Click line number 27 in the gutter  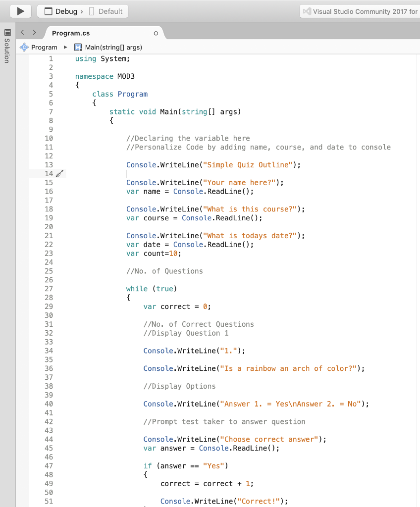(49, 289)
